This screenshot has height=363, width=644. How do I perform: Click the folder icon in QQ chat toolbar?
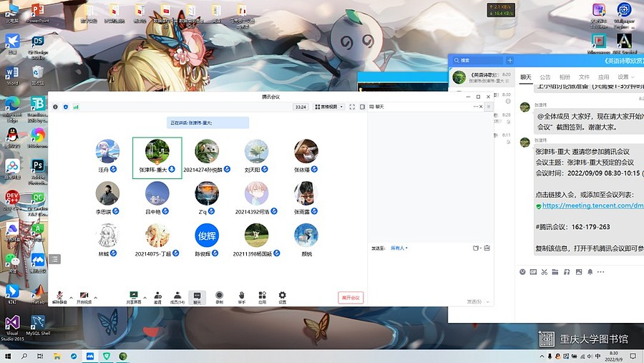pos(555,272)
